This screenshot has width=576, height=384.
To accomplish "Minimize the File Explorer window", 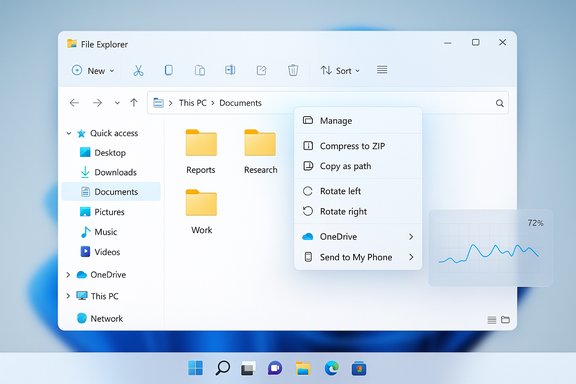I will click(x=447, y=43).
